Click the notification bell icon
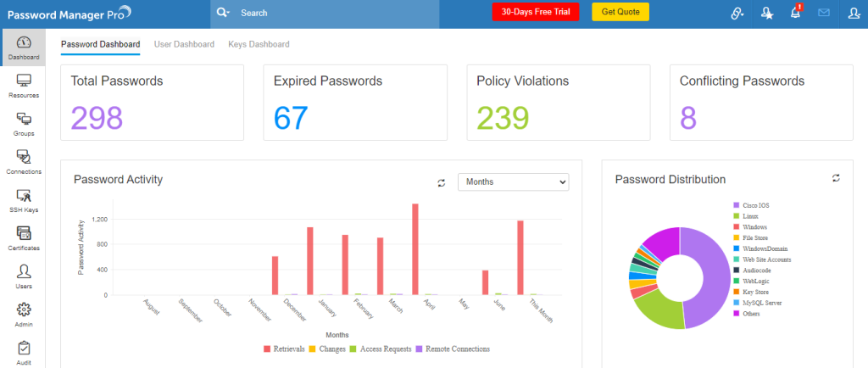The height and width of the screenshot is (368, 868). pos(795,13)
